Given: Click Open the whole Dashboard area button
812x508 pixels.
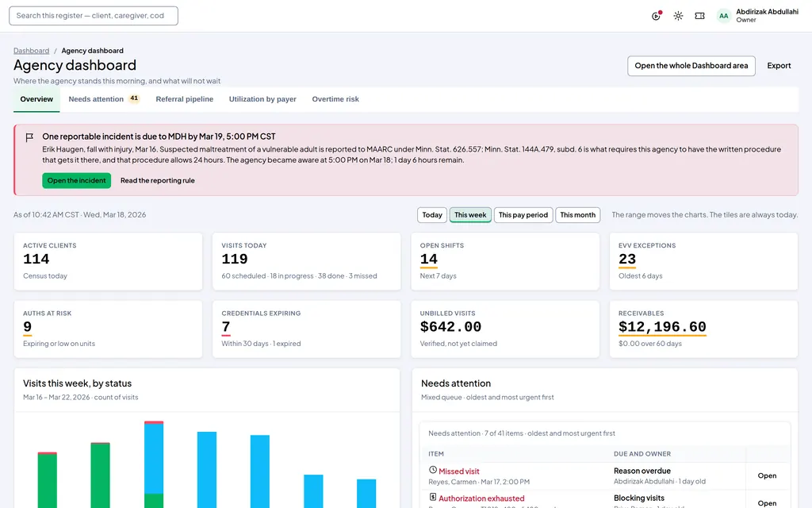Looking at the screenshot, I should pyautogui.click(x=691, y=66).
